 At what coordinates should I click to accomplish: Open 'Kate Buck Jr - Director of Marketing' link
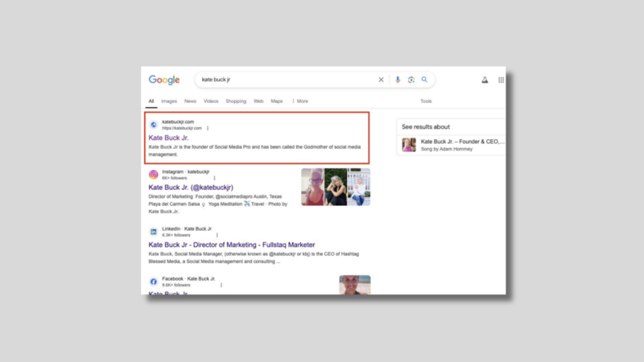point(232,245)
